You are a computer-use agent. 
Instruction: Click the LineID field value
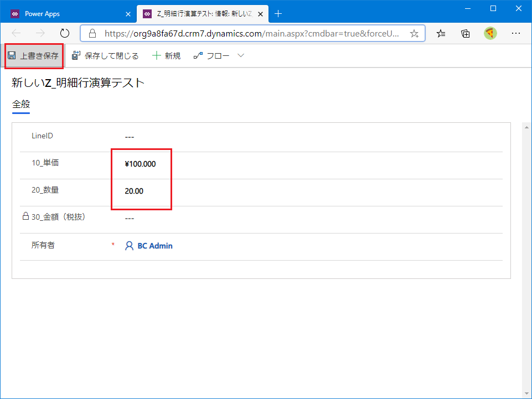(x=130, y=137)
